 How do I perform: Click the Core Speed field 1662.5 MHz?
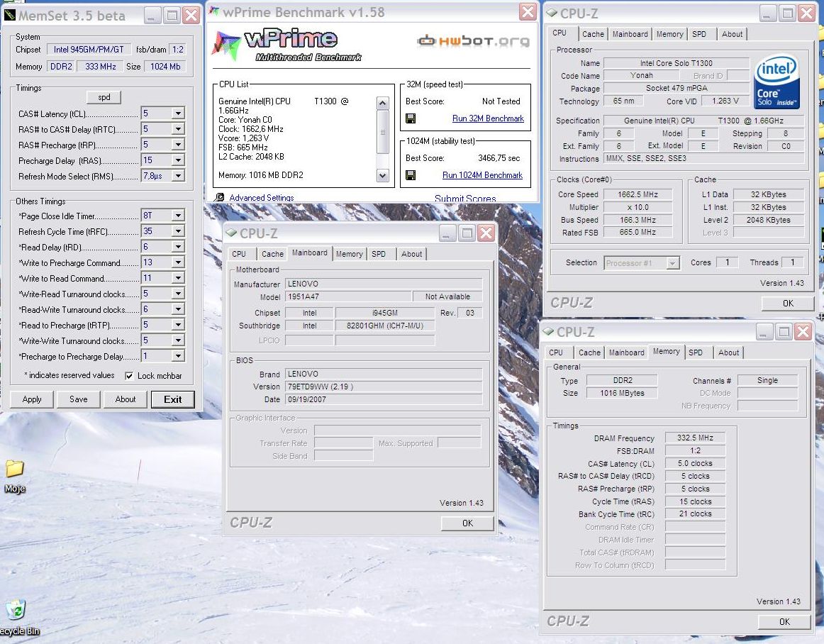638,194
